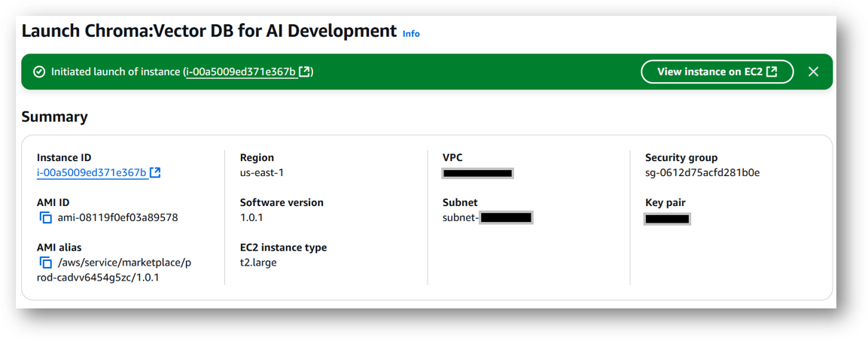Click View instance on EC2 button
The height and width of the screenshot is (340, 868).
717,71
